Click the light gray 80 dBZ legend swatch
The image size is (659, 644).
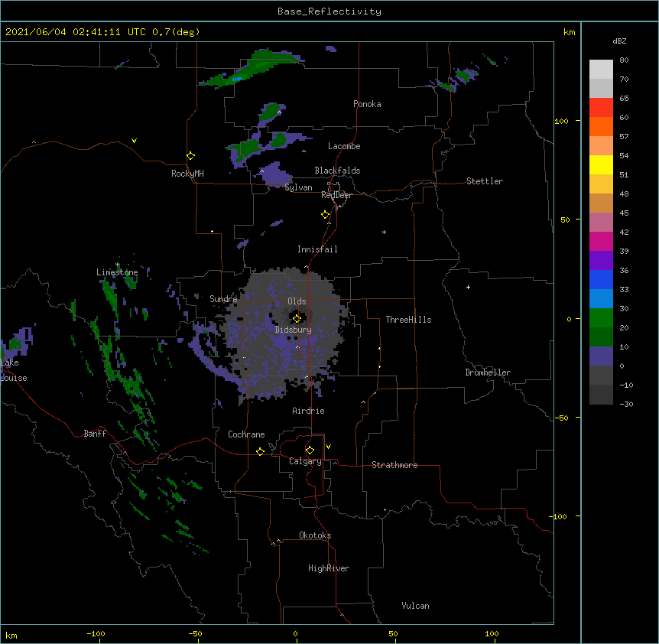tap(601, 70)
